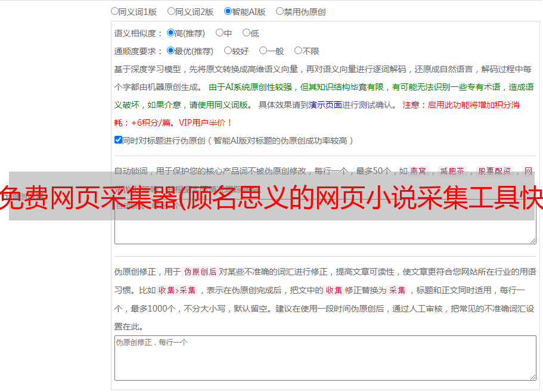Image resolution: width=543 pixels, height=392 pixels.
Task: Select the 同义词1版 radio option
Action: pyautogui.click(x=114, y=11)
